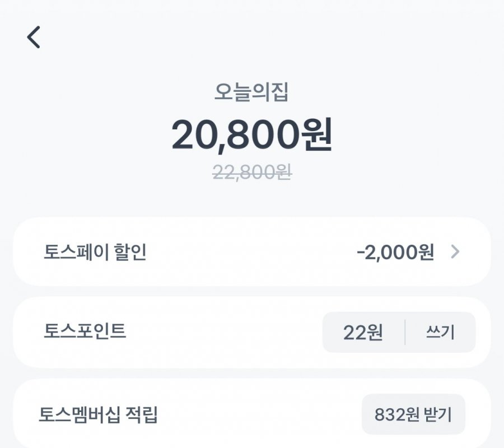
Task: Select the 토스페이 할인 label
Action: click(x=95, y=252)
